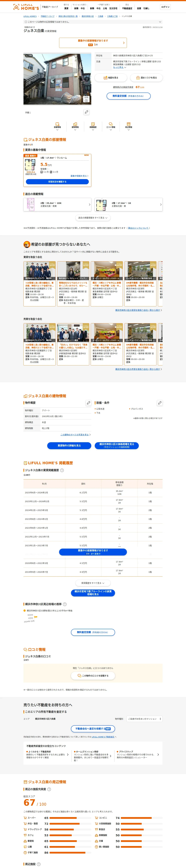Open 不動産アーカイブ breadcrumb link
Viewport: 186px width, 868px height.
click(x=48, y=16)
